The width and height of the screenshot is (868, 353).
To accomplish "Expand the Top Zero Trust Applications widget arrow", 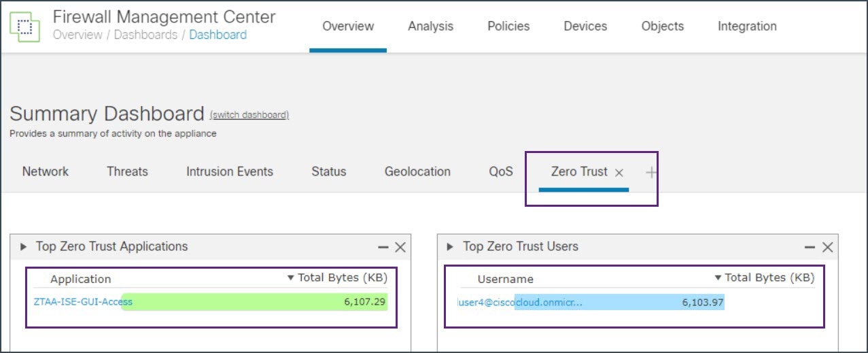I will pos(23,247).
